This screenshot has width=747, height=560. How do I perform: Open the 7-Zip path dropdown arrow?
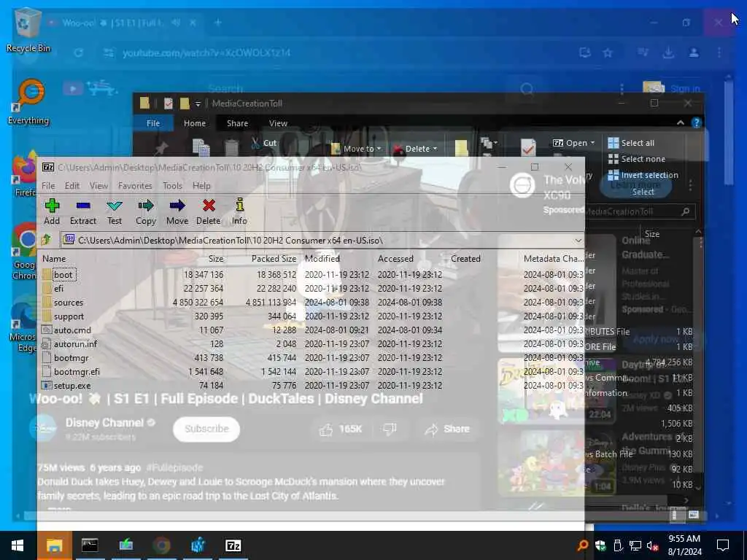coord(578,240)
